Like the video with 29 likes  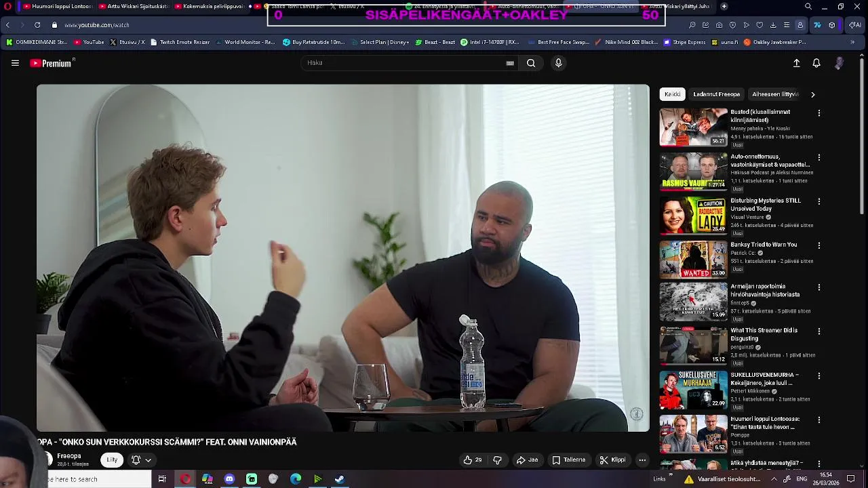coord(473,460)
